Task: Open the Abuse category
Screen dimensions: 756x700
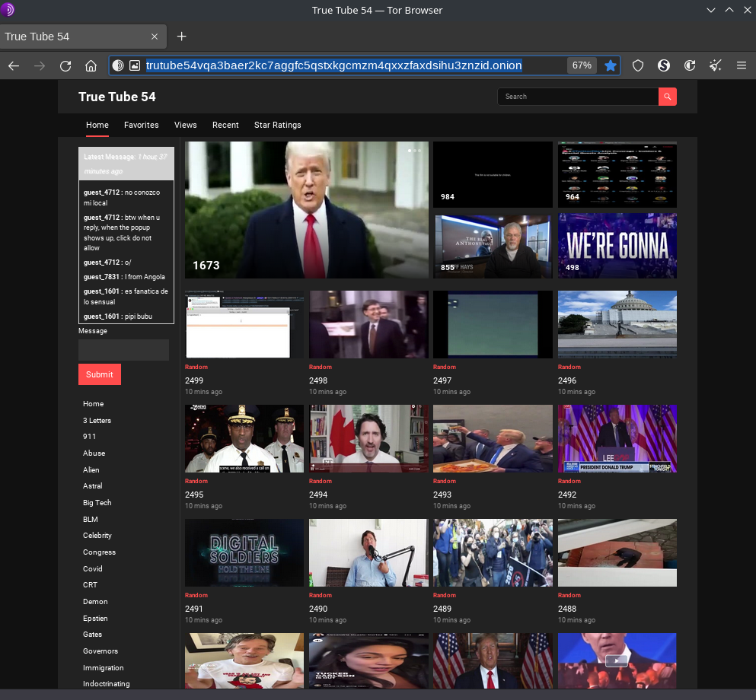Action: pos(94,453)
